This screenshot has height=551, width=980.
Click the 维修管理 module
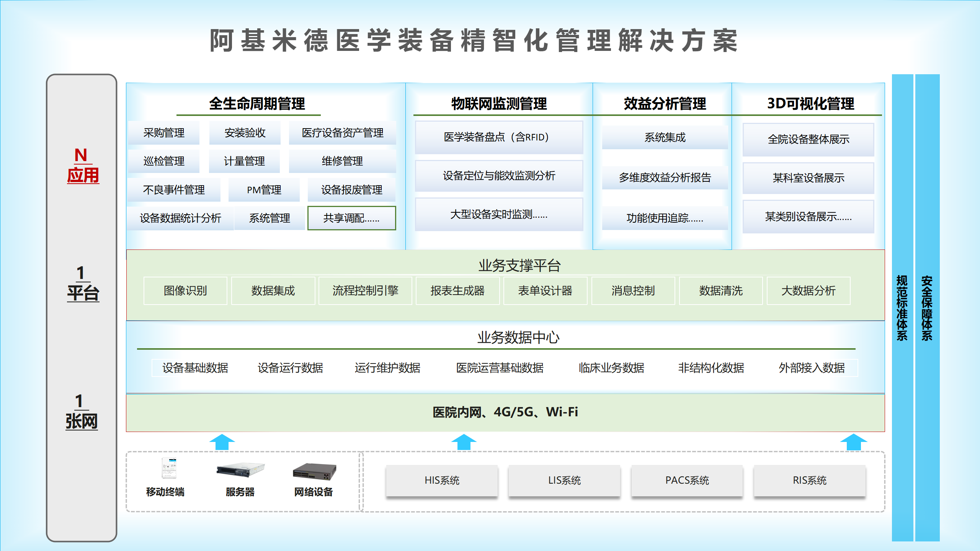(x=342, y=161)
